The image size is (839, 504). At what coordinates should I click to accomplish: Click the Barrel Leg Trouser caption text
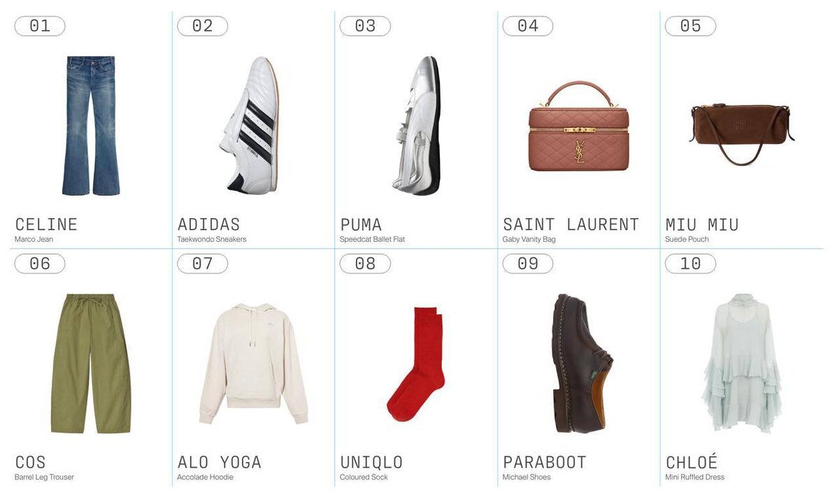click(x=44, y=477)
